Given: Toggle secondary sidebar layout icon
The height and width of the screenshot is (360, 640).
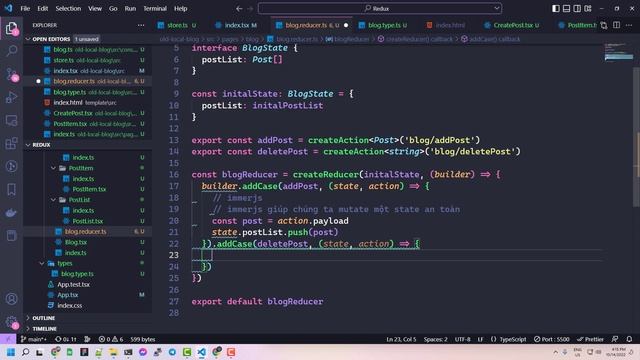Looking at the screenshot, I should point(577,8).
